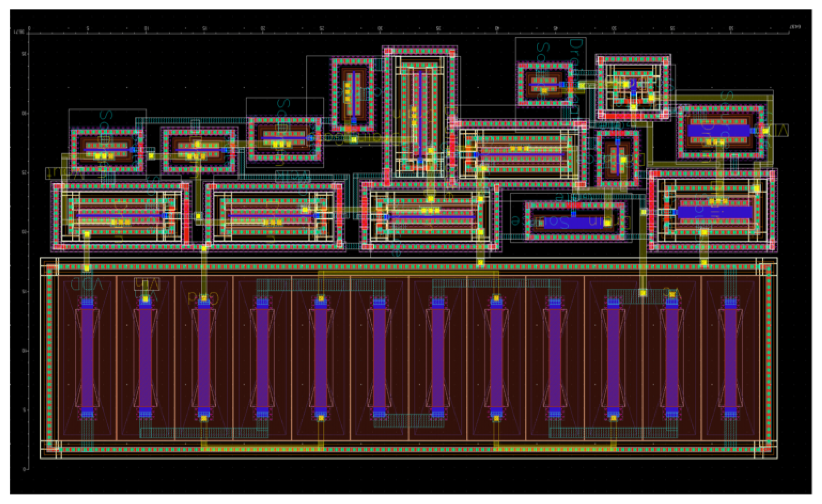
Task: Click bottom-left corner of resistor array guard ring
Action: 50,449
